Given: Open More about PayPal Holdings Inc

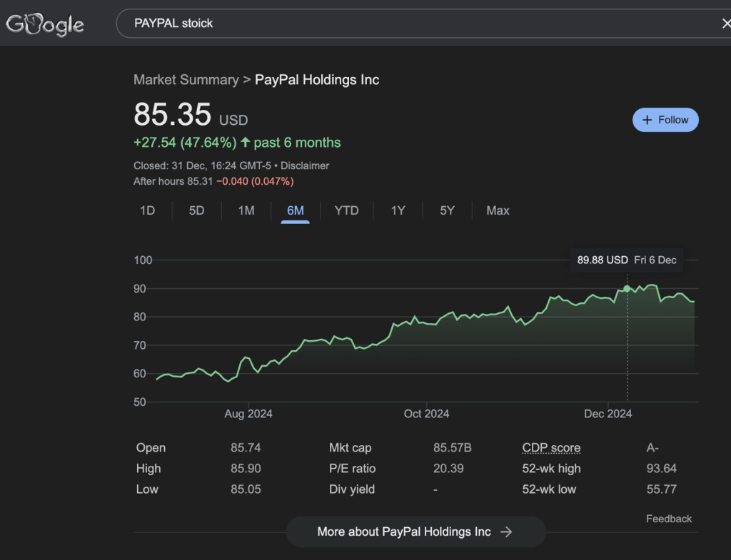Looking at the screenshot, I should tap(415, 531).
